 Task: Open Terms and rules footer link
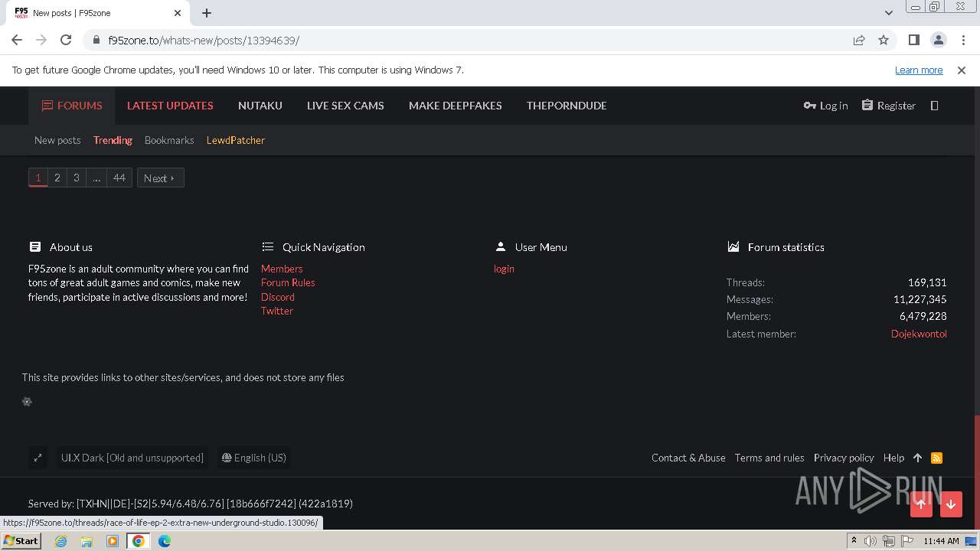769,458
